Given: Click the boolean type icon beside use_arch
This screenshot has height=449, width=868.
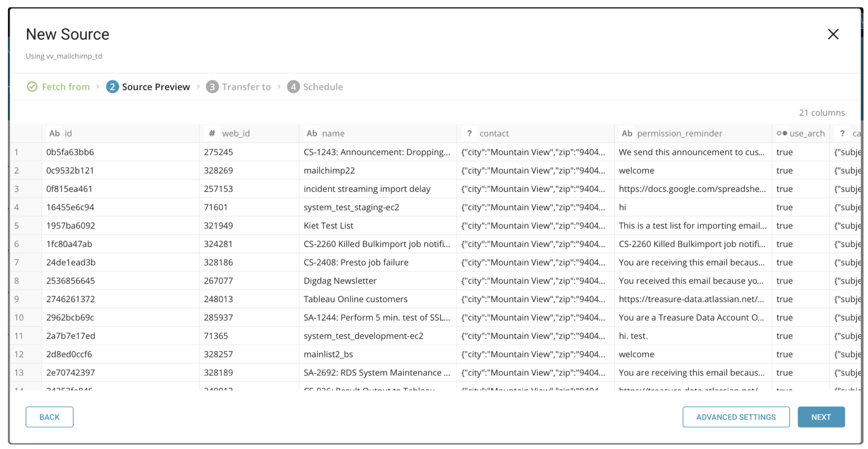Looking at the screenshot, I should pyautogui.click(x=782, y=133).
